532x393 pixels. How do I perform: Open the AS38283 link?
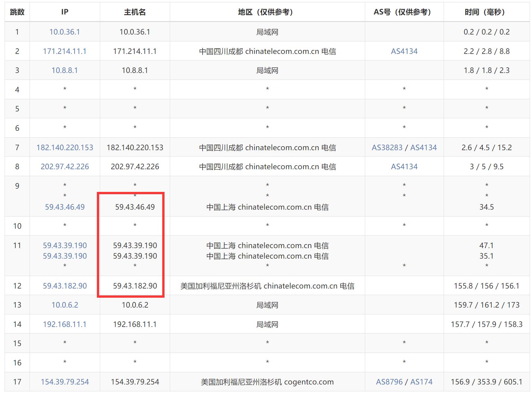pos(387,148)
